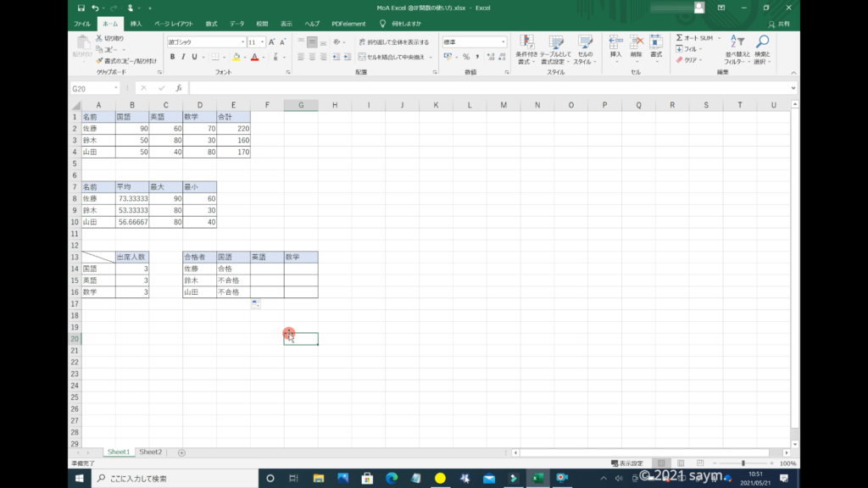This screenshot has height=488, width=868.
Task: Open the 挿入 (Insert) ribbon tab
Action: [x=136, y=24]
